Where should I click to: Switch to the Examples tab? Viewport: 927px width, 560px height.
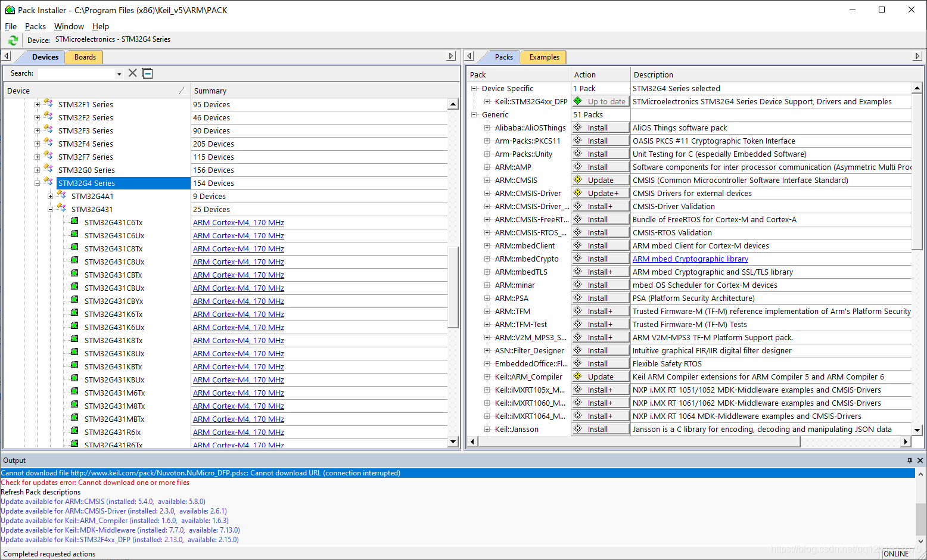(x=545, y=57)
